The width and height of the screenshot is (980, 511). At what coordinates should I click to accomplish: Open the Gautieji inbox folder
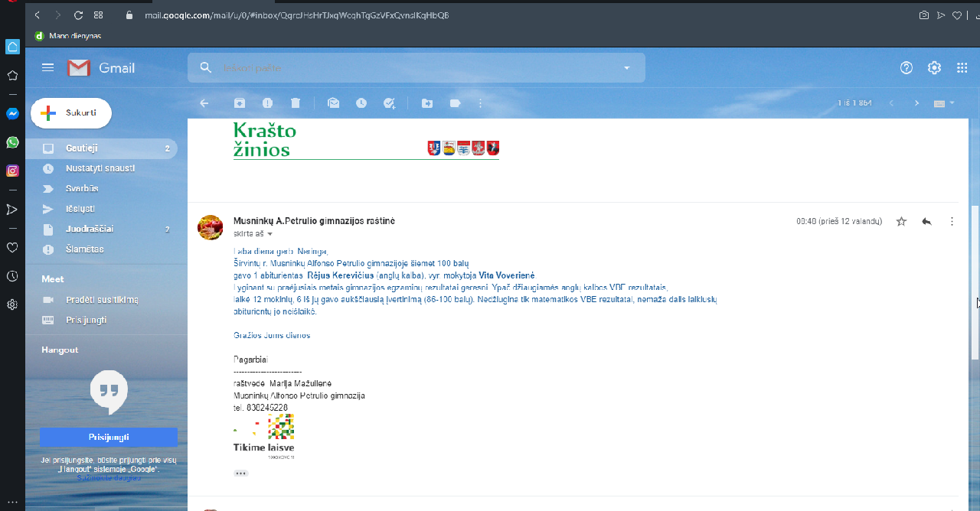pos(82,148)
